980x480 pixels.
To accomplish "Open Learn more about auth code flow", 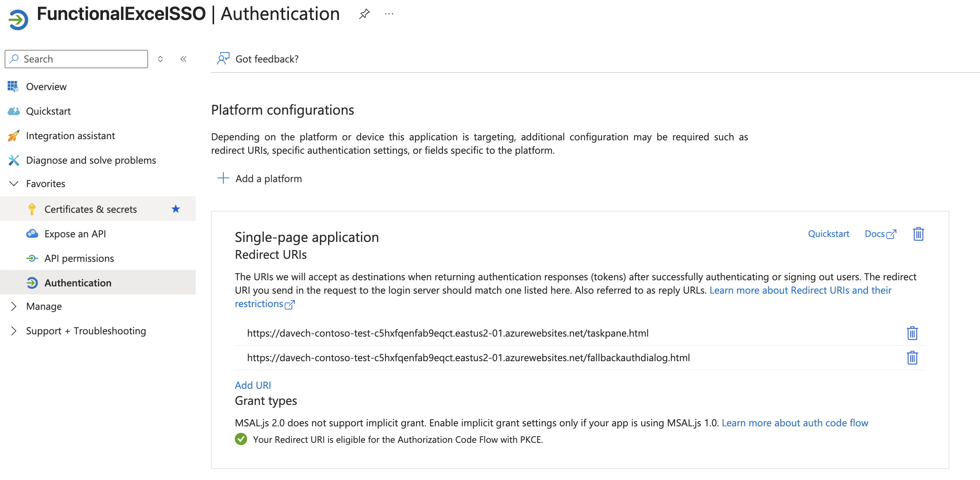I will (x=795, y=423).
